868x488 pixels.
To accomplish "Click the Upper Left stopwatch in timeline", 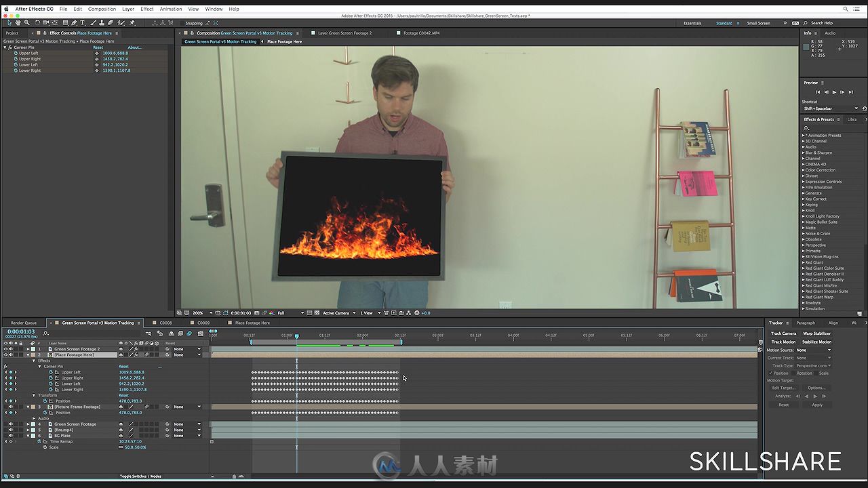I will [x=51, y=372].
